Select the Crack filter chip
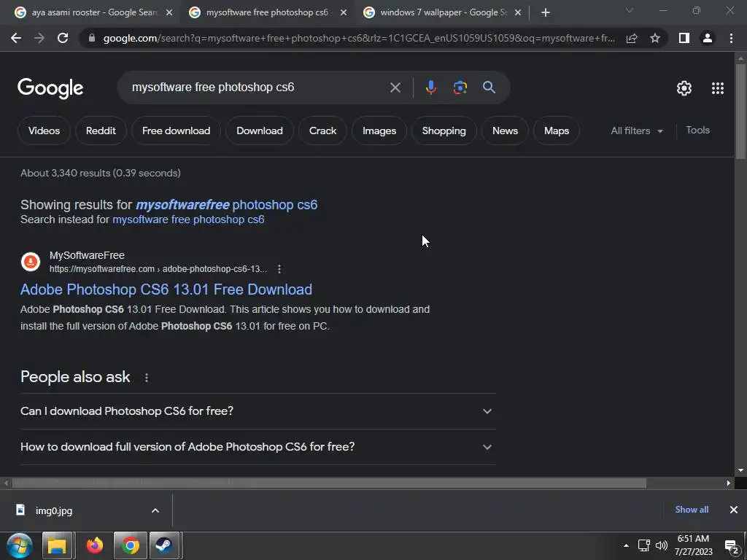The width and height of the screenshot is (747, 560). pyautogui.click(x=322, y=131)
